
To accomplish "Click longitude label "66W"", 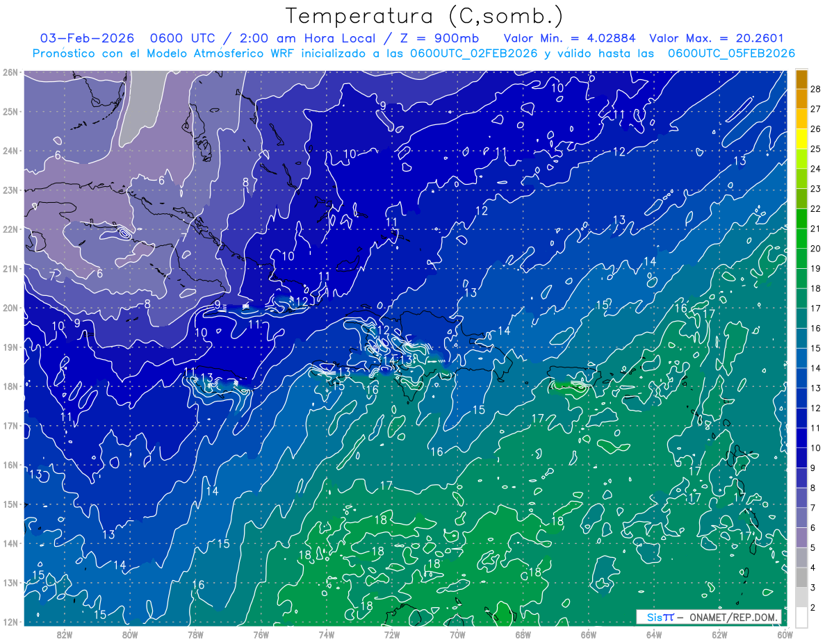I will (x=588, y=634).
